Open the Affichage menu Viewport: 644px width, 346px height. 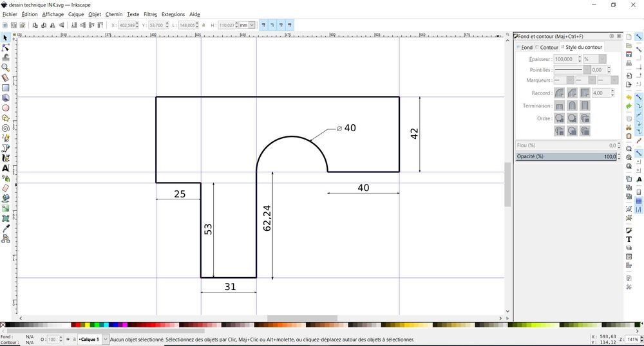click(53, 14)
